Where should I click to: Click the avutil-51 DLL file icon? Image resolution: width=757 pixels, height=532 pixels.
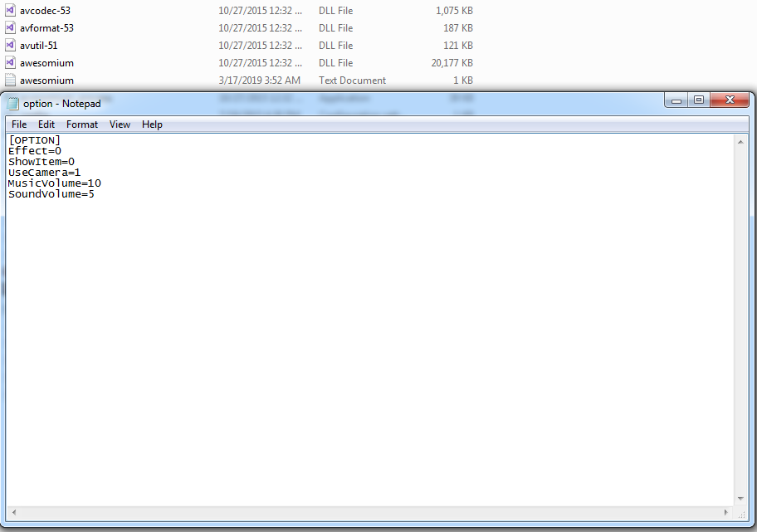10,45
